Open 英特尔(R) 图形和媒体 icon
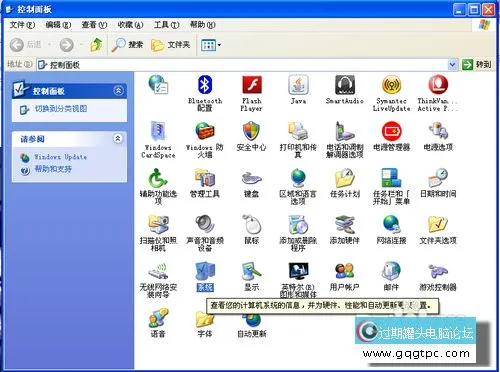Screen dimensions: 500x372 coord(298,272)
